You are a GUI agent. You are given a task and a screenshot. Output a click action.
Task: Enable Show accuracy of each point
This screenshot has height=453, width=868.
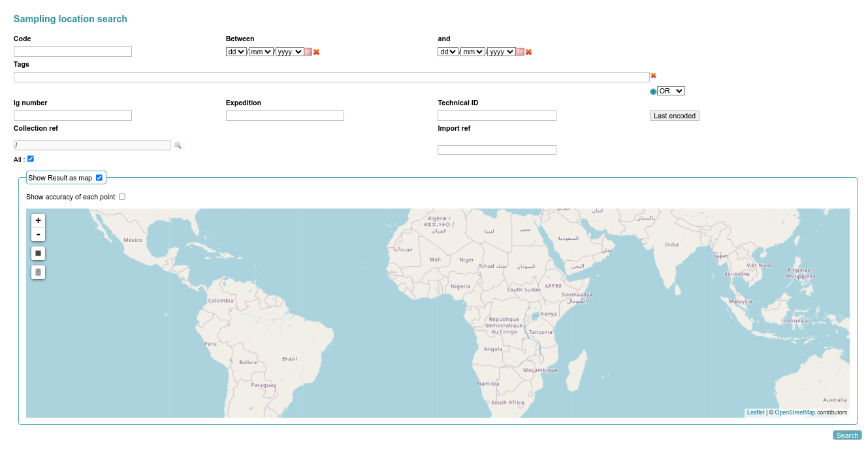(x=122, y=197)
